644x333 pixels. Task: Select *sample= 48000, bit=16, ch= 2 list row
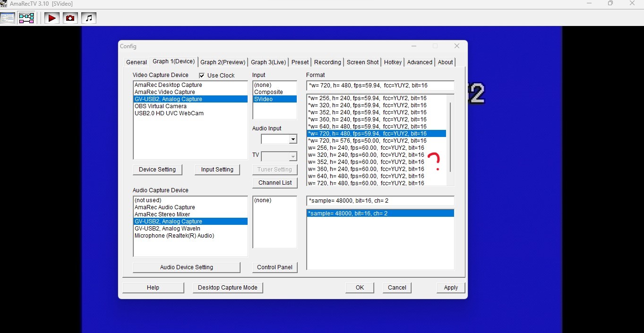click(x=380, y=213)
